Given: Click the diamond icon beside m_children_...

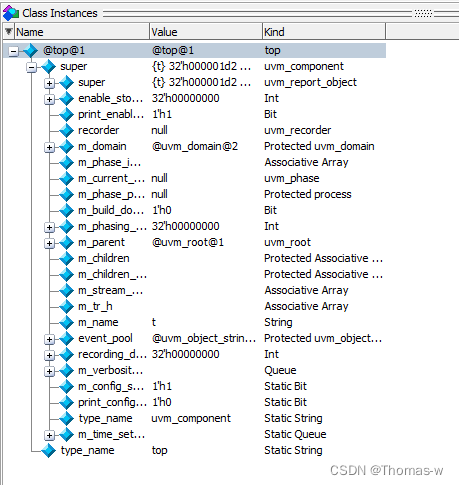Looking at the screenshot, I should pos(66,275).
